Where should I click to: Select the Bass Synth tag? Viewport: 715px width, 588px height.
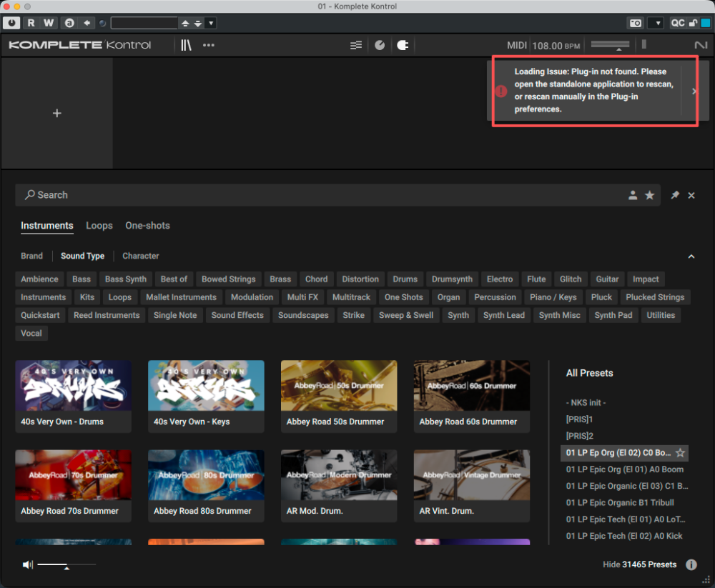pyautogui.click(x=125, y=279)
